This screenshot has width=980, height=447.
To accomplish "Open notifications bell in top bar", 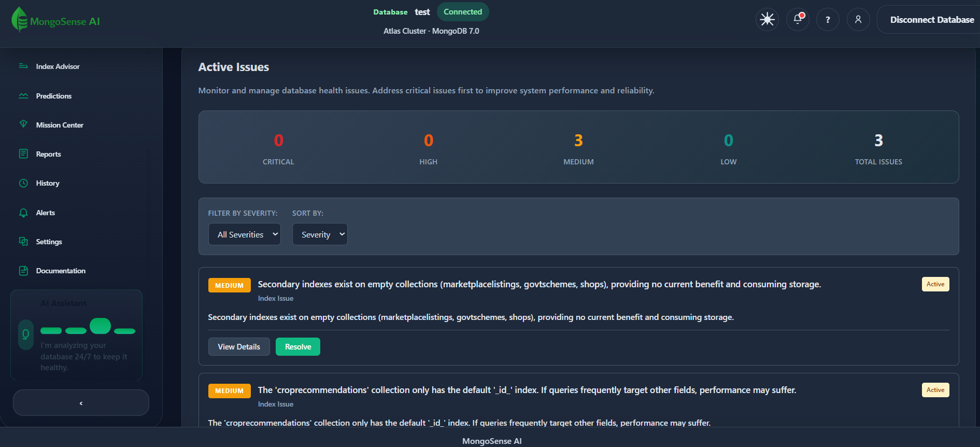I will tap(798, 20).
